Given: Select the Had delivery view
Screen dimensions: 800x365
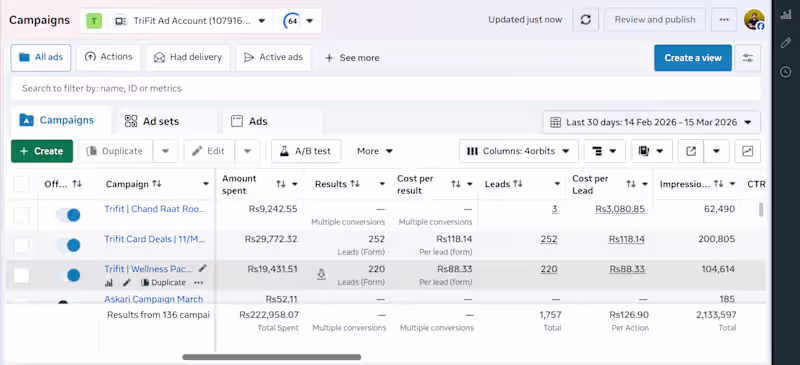Looking at the screenshot, I should [x=188, y=57].
